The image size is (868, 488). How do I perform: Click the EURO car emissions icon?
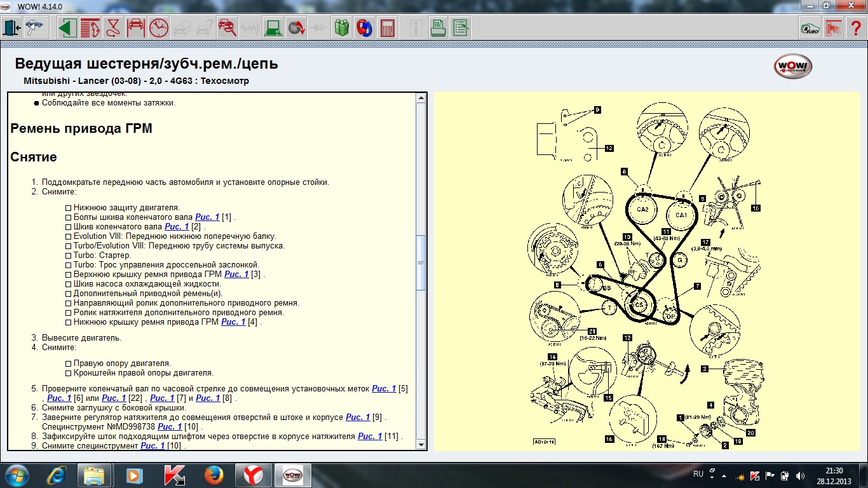click(x=809, y=28)
